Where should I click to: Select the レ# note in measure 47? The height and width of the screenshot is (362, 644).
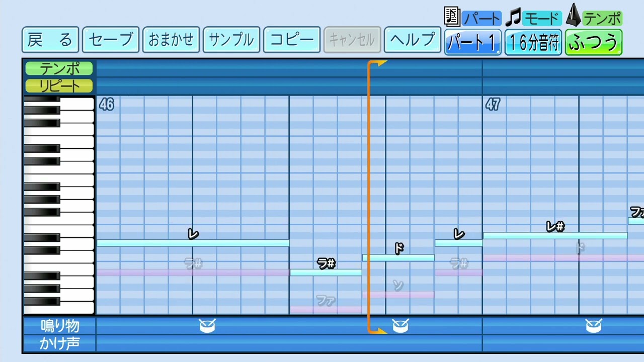pos(555,235)
